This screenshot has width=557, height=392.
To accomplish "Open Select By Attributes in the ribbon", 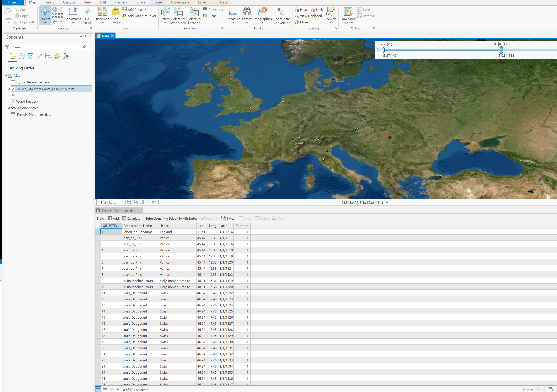I will point(178,15).
